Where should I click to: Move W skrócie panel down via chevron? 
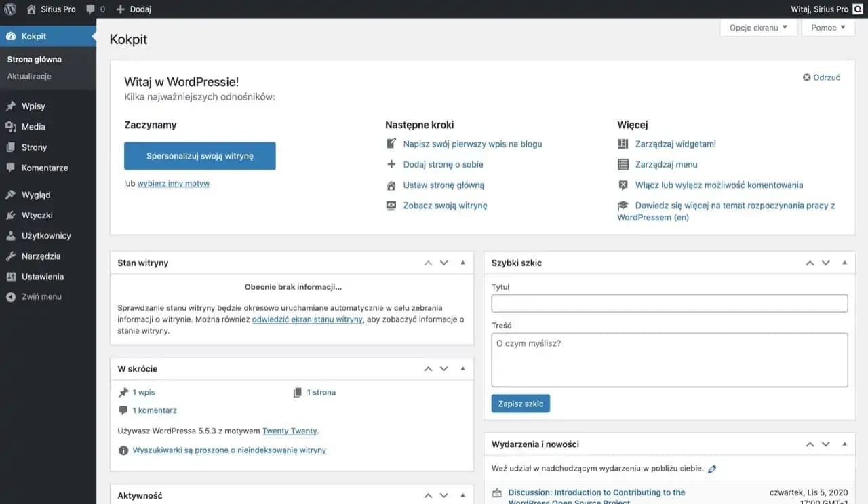tap(443, 368)
